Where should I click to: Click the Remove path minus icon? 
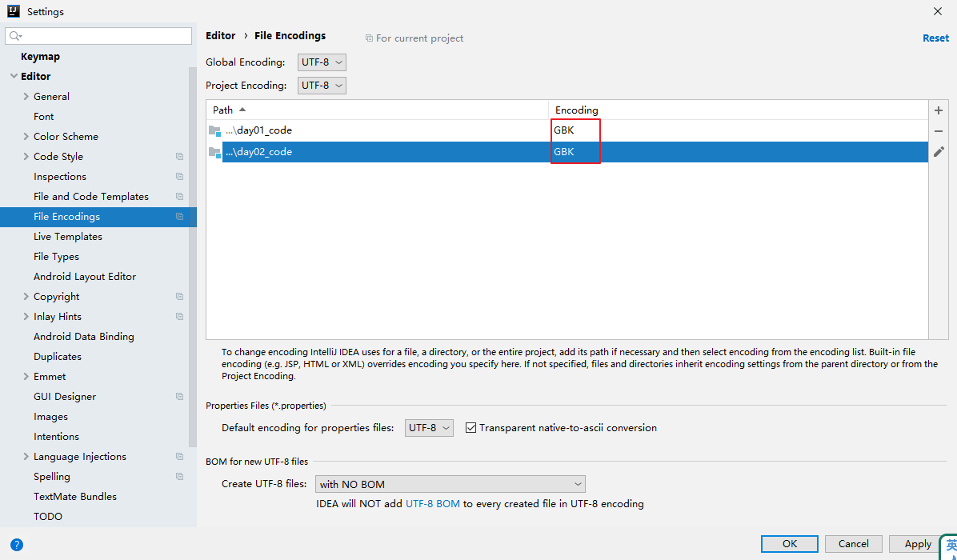click(939, 131)
